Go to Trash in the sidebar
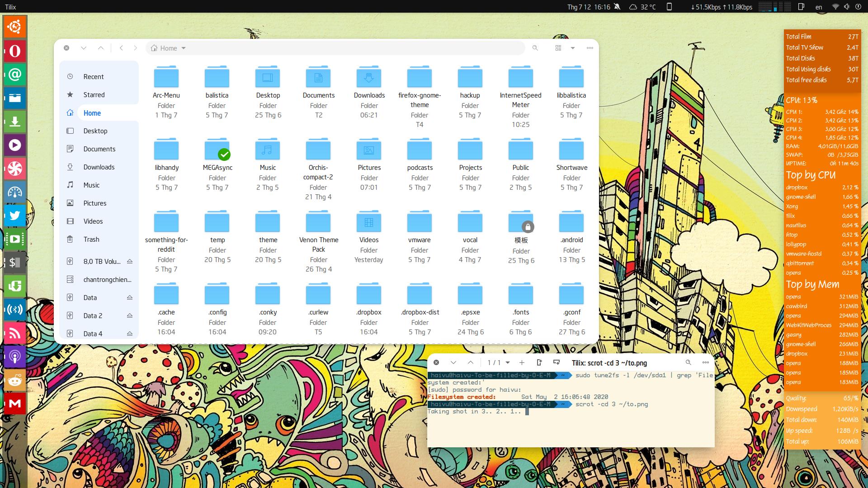Viewport: 868px width, 488px height. click(x=99, y=239)
